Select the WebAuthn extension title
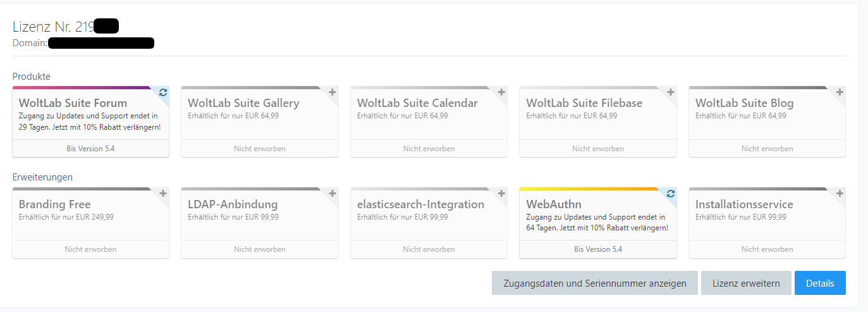Screen dimensions: 868x312 coord(553,204)
